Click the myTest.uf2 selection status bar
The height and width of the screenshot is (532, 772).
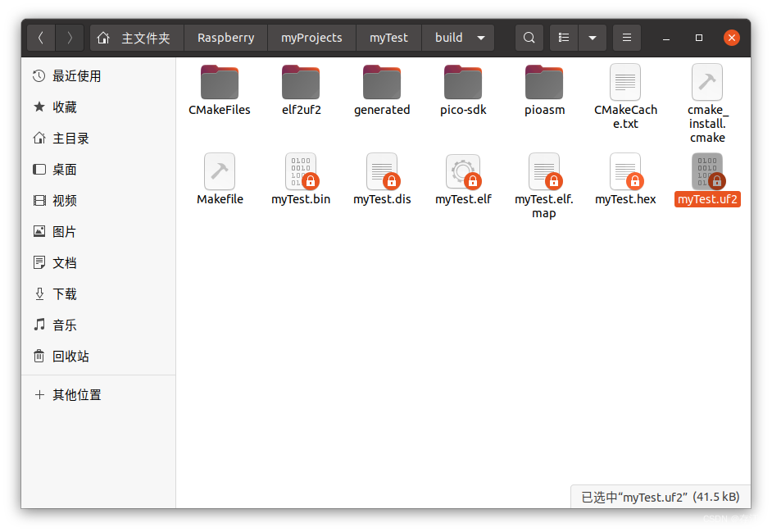point(659,497)
